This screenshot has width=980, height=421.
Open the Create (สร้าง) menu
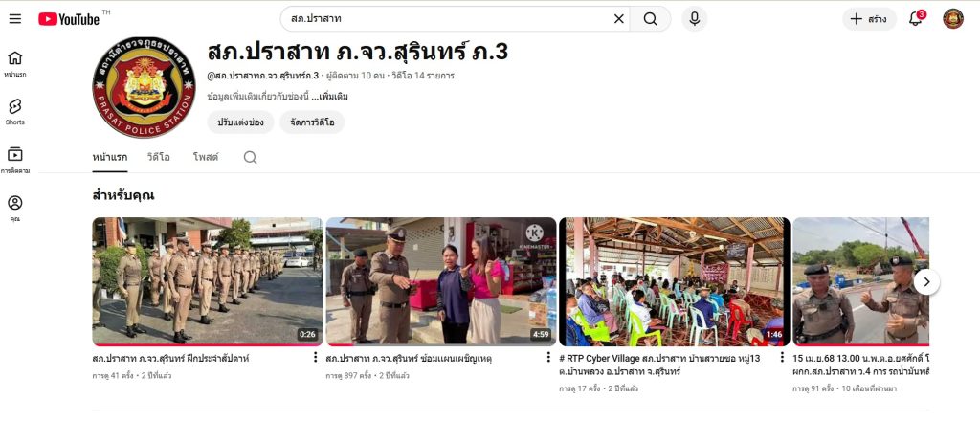coord(868,19)
